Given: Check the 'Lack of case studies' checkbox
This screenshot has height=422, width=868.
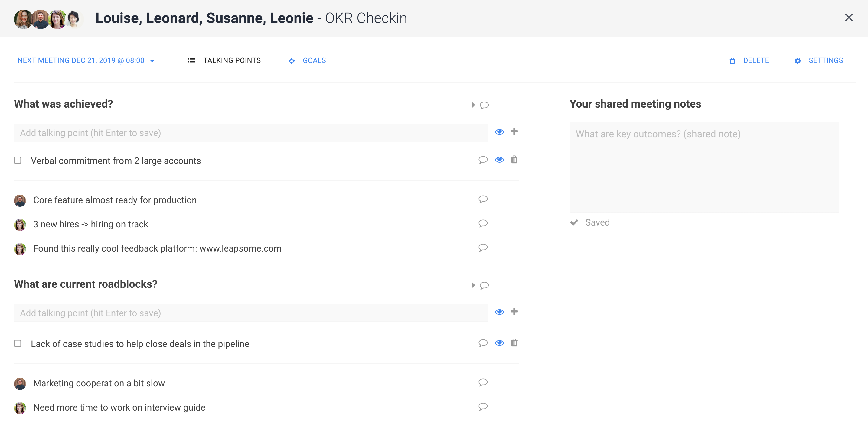Looking at the screenshot, I should [18, 343].
